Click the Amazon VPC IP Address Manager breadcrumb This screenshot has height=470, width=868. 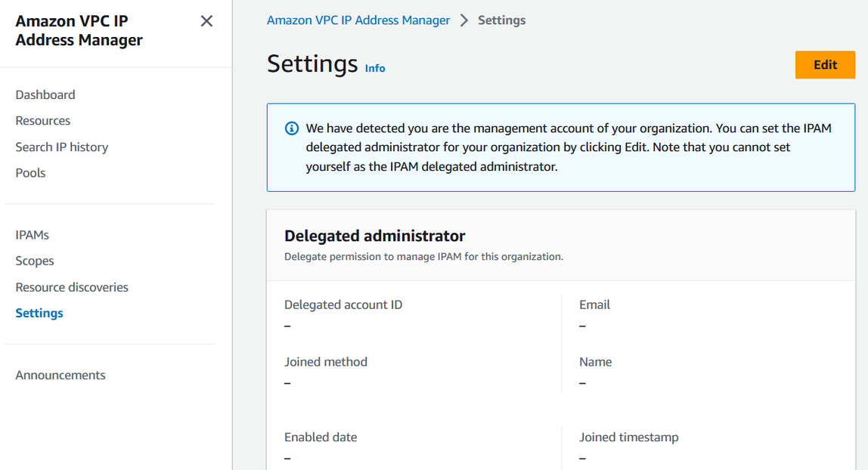click(x=358, y=20)
